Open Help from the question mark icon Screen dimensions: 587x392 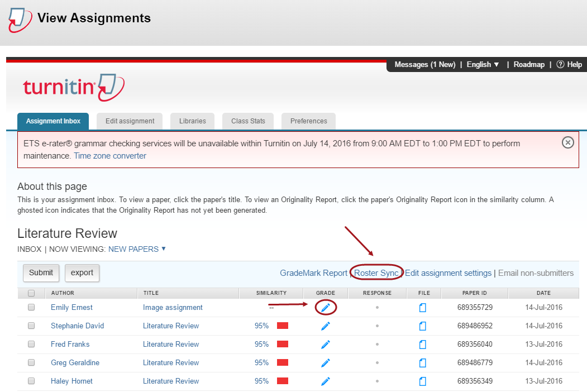pyautogui.click(x=561, y=65)
